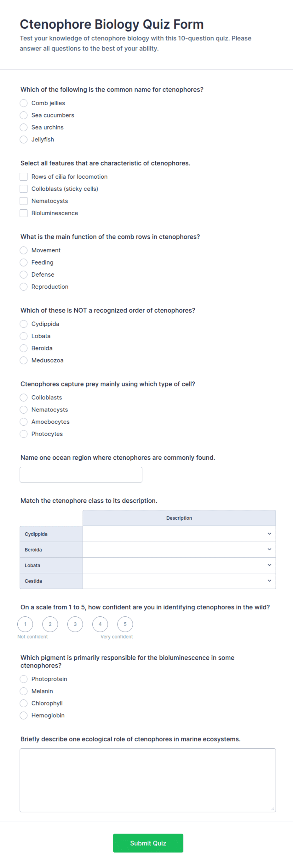Choose the Chlorophyll pigment option
This screenshot has width=293, height=868.
24,703
